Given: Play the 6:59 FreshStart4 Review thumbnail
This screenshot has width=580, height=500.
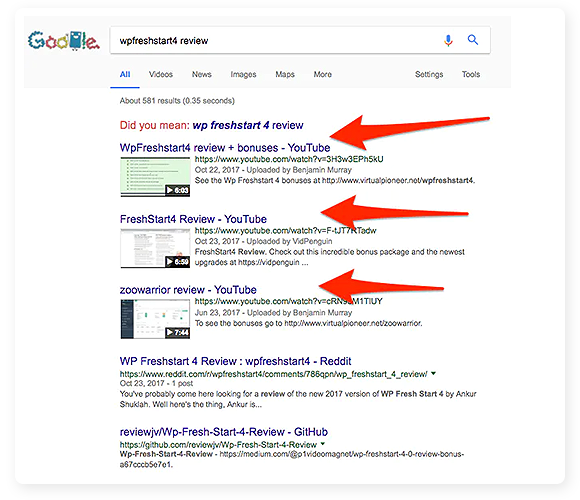Looking at the screenshot, I should click(155, 248).
